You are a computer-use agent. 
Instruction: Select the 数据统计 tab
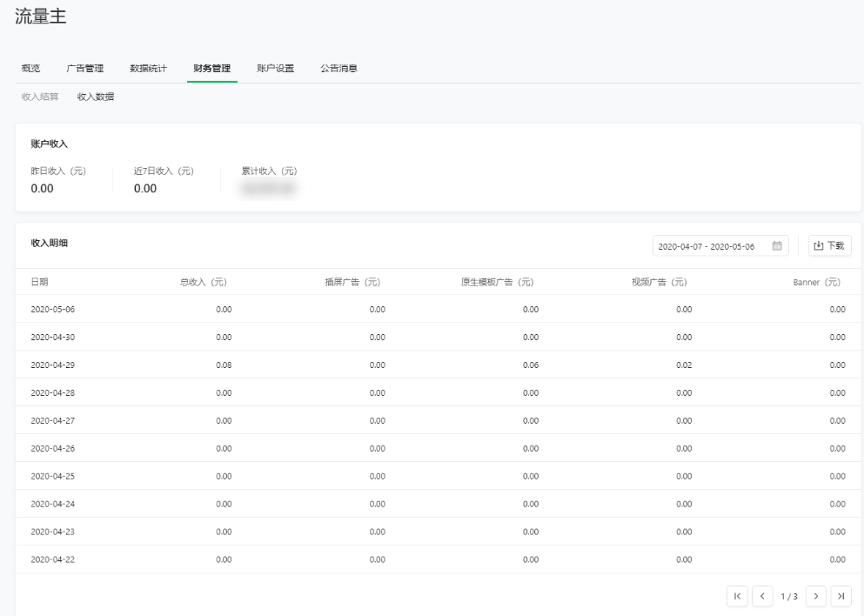click(x=148, y=68)
